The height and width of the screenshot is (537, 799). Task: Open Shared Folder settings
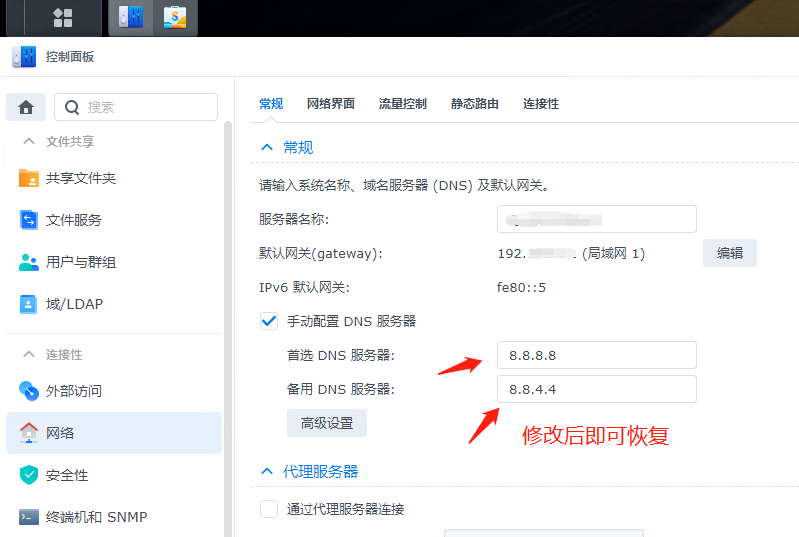pyautogui.click(x=80, y=178)
